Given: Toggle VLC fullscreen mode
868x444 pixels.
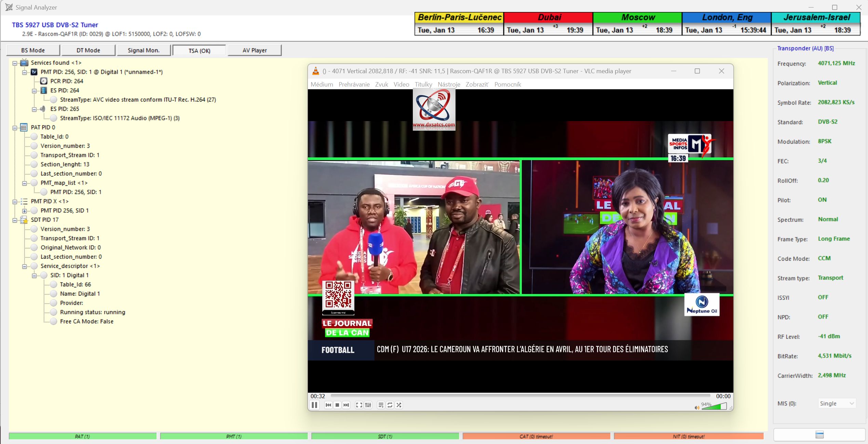Looking at the screenshot, I should coord(359,405).
